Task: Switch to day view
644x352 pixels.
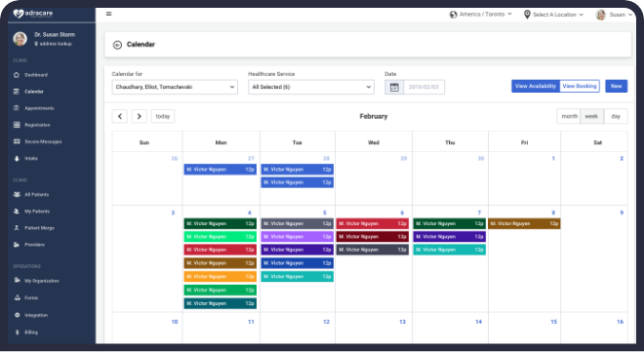Action: tap(616, 116)
